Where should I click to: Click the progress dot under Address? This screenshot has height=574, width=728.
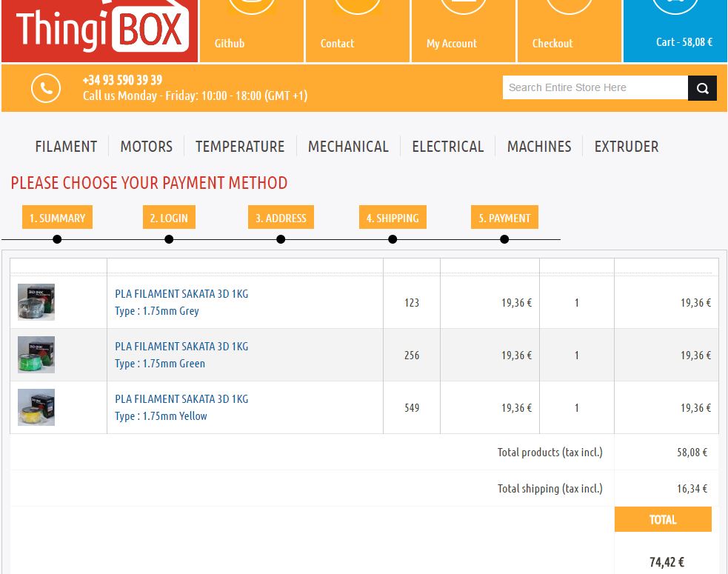(281, 239)
